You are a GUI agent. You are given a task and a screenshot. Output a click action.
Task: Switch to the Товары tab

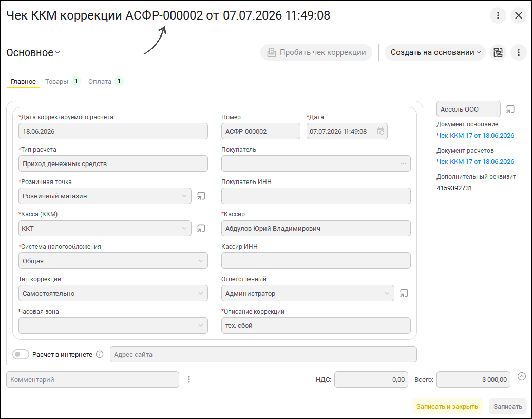[x=63, y=82]
